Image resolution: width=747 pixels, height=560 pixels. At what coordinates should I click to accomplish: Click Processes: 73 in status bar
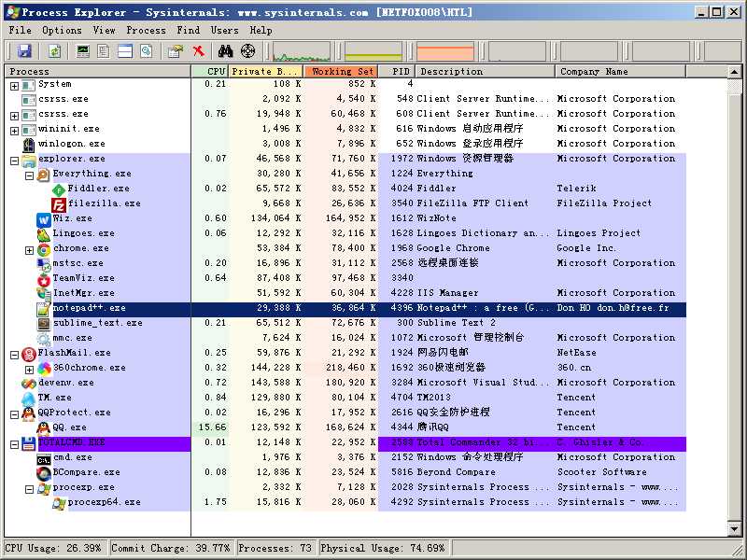click(275, 549)
